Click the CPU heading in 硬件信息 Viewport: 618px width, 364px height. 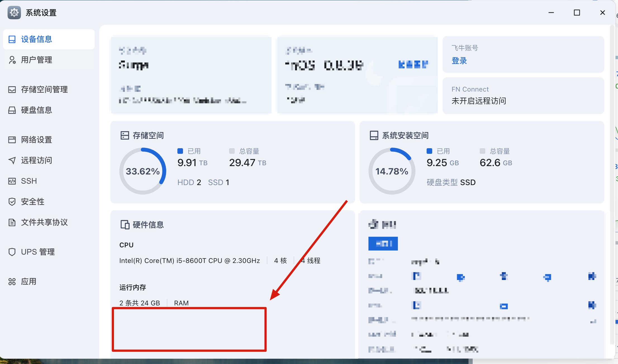(127, 245)
